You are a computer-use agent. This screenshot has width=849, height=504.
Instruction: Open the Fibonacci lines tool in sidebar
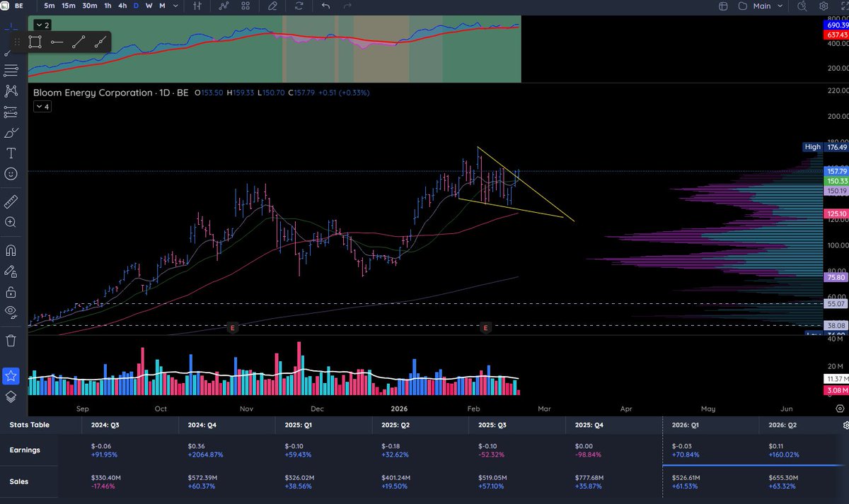tap(11, 71)
